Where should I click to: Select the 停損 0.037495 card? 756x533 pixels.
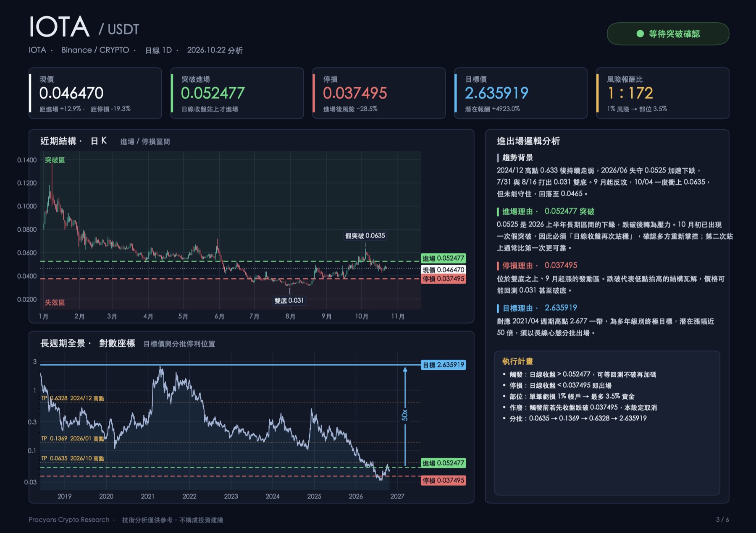tap(379, 93)
